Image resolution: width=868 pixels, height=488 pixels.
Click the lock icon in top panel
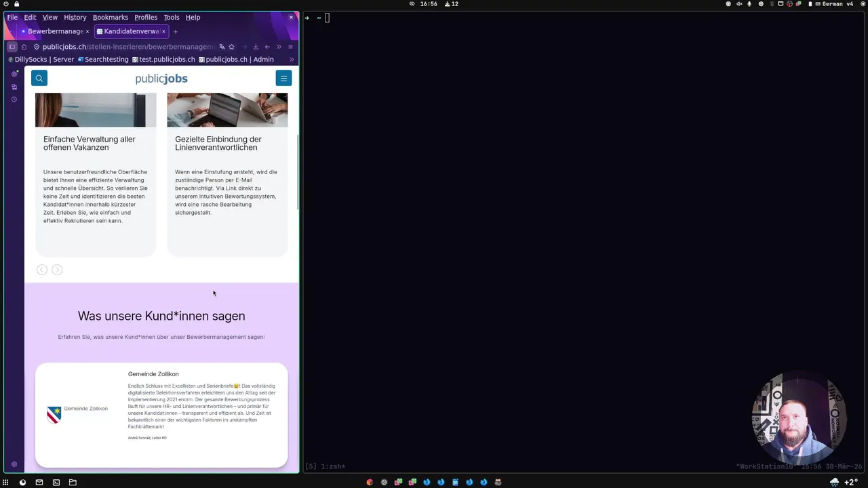coord(16,4)
